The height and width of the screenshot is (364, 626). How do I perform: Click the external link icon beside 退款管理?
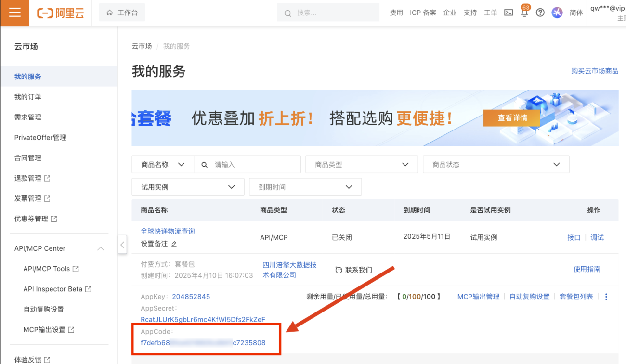point(47,178)
